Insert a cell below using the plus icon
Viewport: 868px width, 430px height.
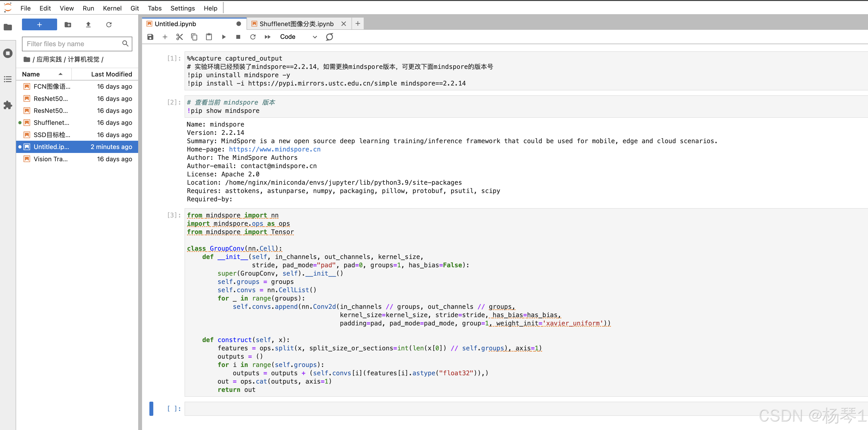[165, 37]
